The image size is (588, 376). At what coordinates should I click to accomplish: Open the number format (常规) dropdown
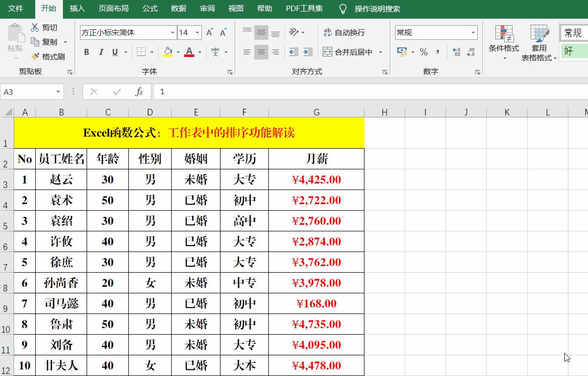(472, 32)
